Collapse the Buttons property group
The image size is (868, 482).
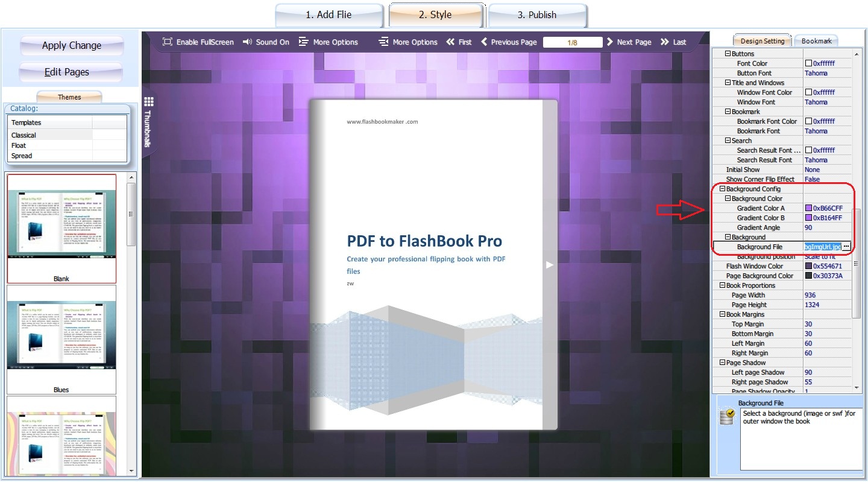[728, 54]
